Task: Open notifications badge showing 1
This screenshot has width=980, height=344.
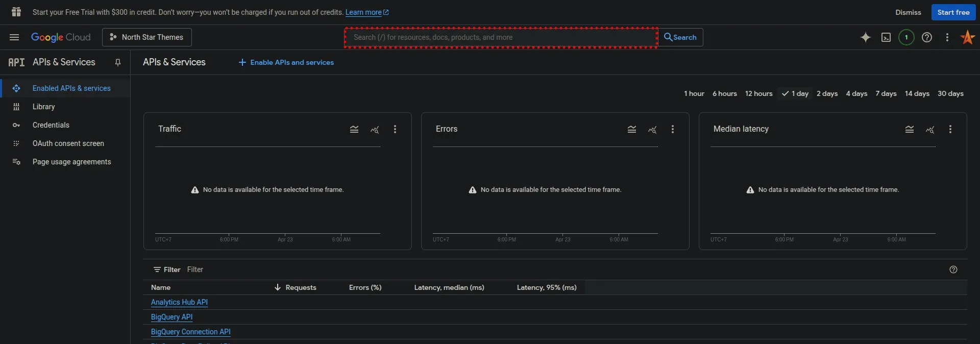Action: [906, 37]
